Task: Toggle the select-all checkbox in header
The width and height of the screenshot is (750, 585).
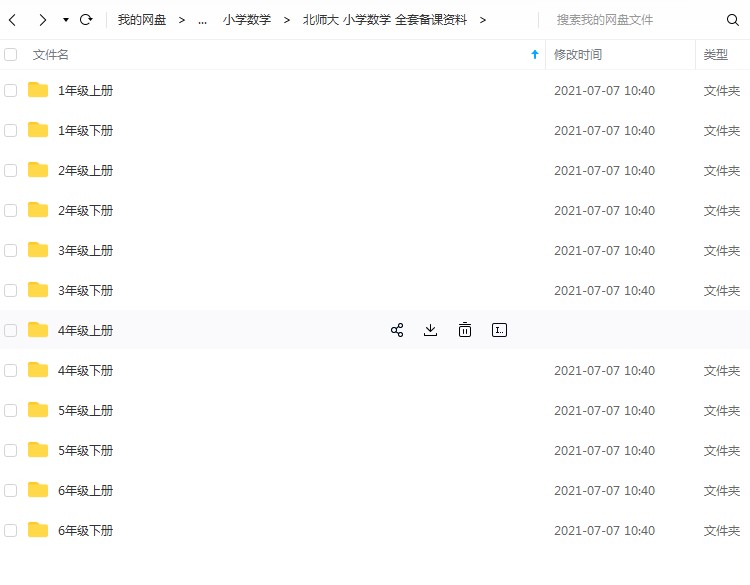Action: [11, 55]
